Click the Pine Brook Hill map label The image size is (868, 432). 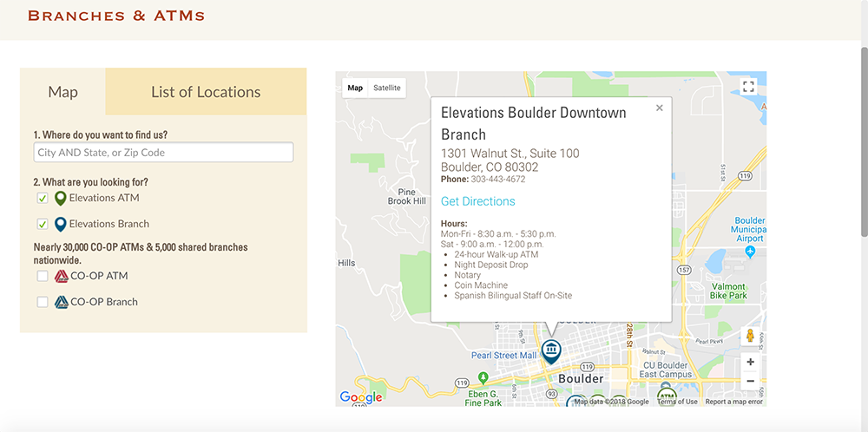(407, 196)
